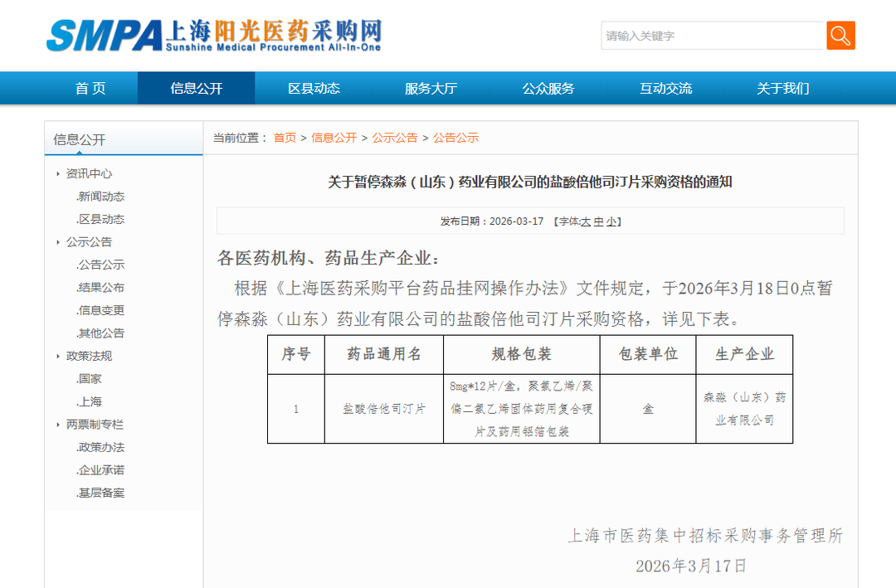Open the 服务大厅 menu item
This screenshot has height=588, width=896.
[431, 89]
